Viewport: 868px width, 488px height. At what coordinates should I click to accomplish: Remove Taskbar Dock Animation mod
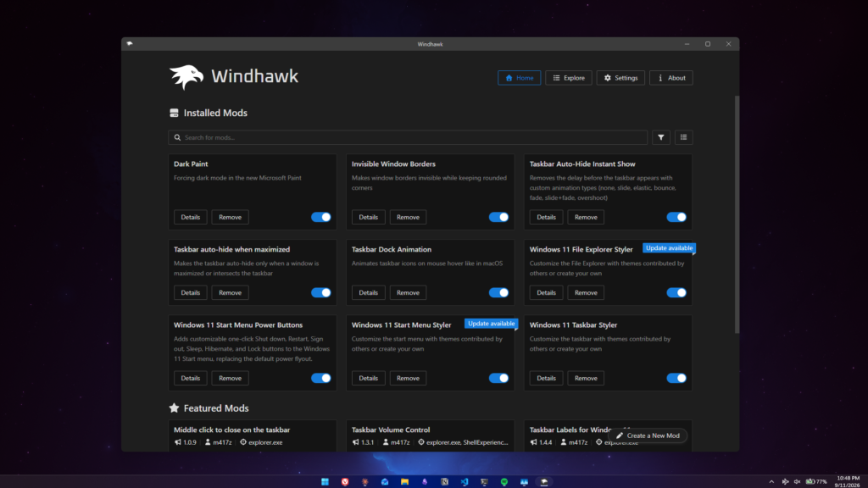(408, 292)
